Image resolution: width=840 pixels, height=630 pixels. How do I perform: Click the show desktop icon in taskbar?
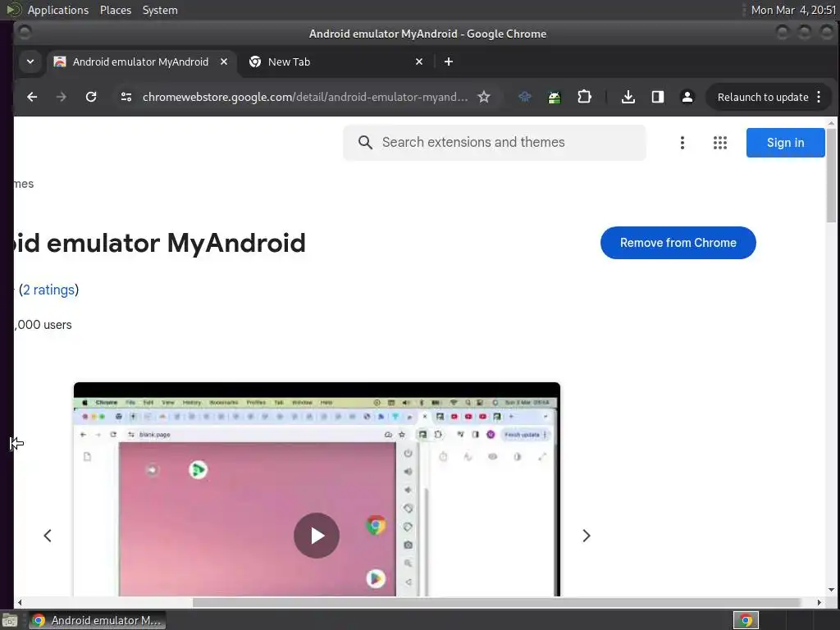click(10, 620)
